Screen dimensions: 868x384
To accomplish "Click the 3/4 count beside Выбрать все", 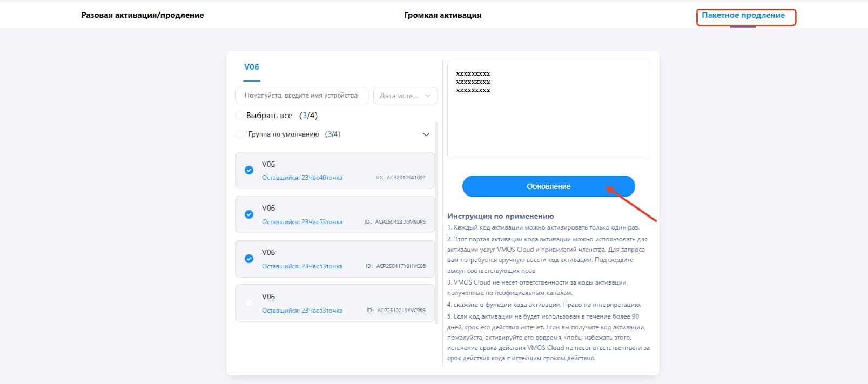I will (308, 116).
